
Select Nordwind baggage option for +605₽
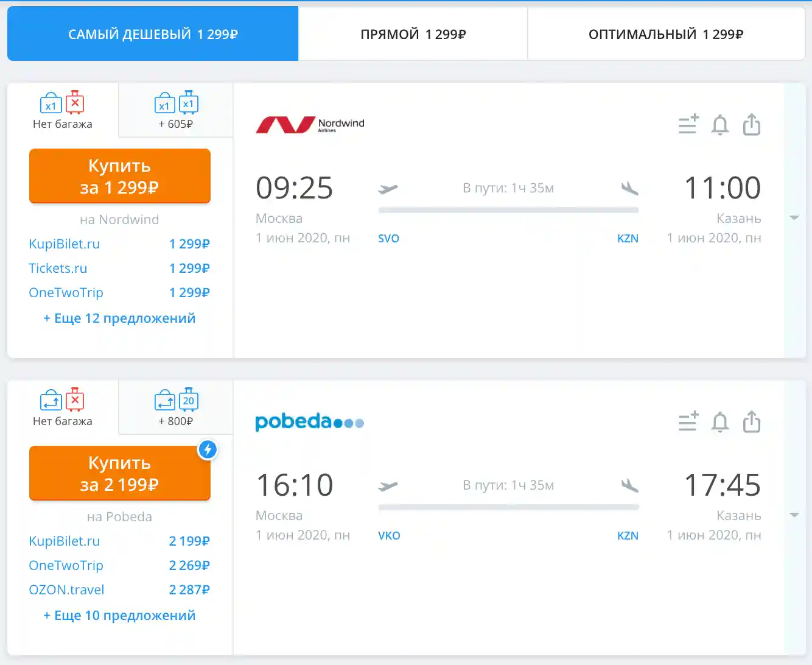176,111
